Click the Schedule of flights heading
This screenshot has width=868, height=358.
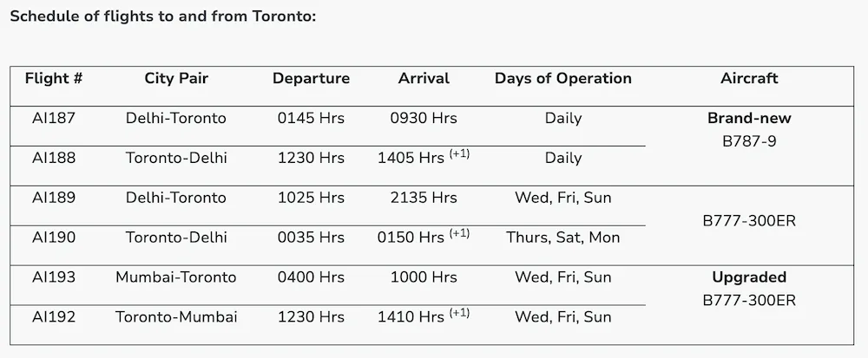[163, 16]
